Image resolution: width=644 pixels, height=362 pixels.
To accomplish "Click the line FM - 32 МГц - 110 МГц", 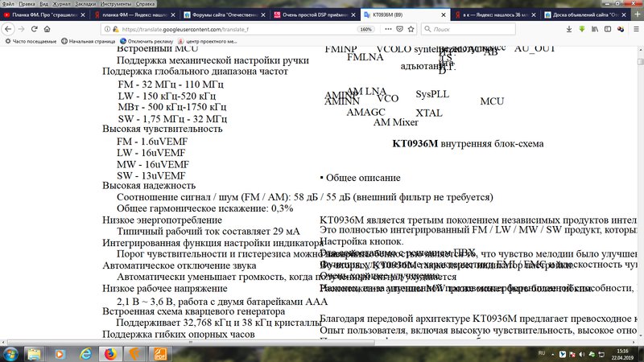I will click(171, 84).
